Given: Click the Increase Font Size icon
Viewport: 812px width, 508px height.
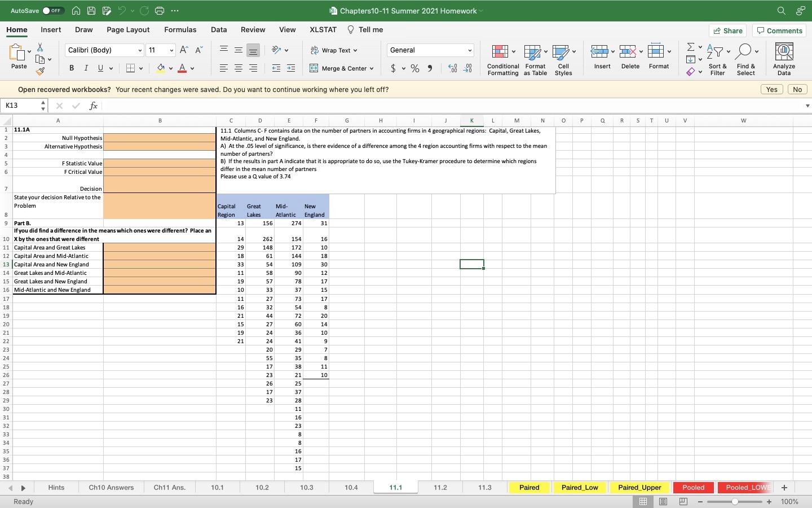Looking at the screenshot, I should [x=184, y=50].
